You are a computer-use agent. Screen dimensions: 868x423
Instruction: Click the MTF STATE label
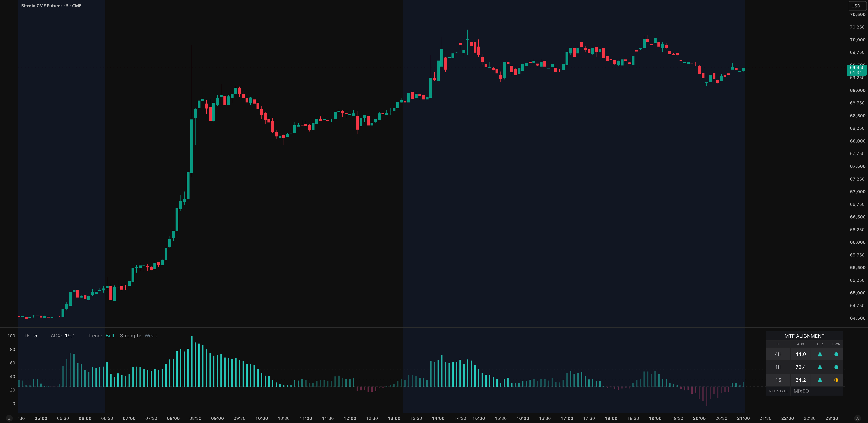778,391
